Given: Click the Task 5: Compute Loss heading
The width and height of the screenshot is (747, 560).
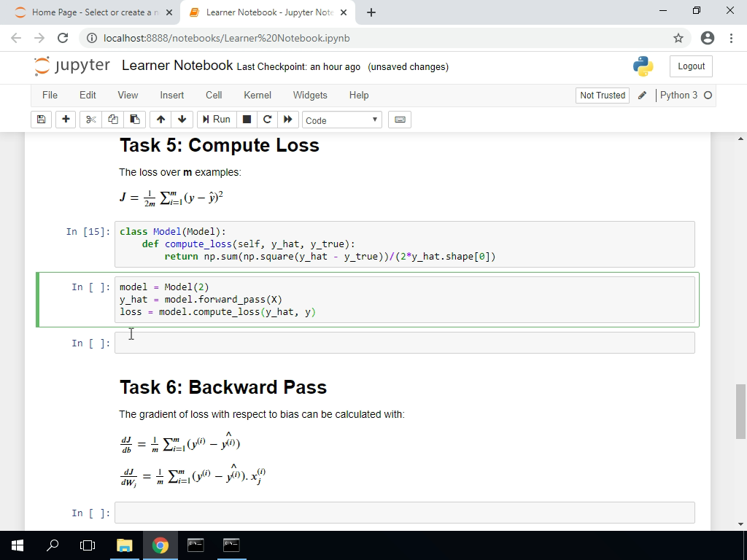Looking at the screenshot, I should [219, 145].
